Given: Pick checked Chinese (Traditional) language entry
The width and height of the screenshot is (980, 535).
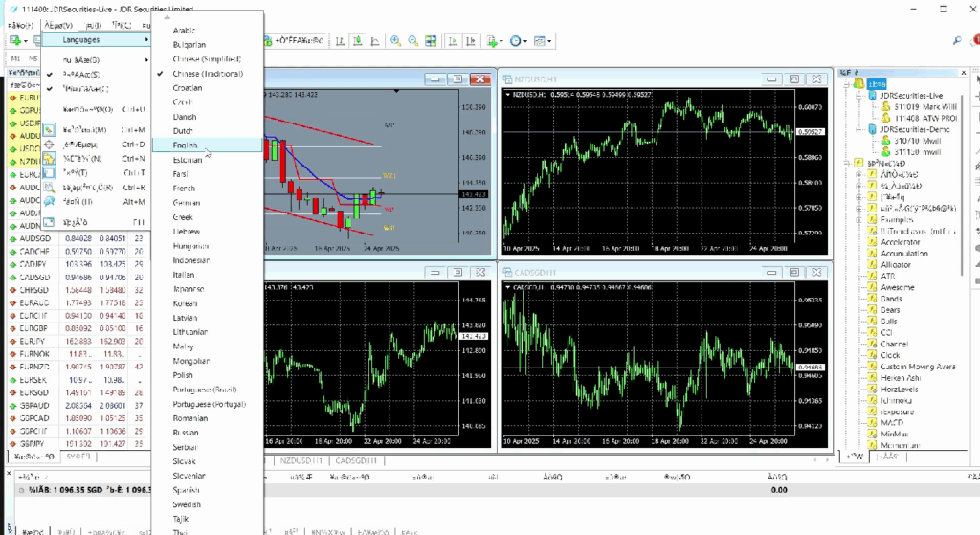Looking at the screenshot, I should pyautogui.click(x=208, y=73).
